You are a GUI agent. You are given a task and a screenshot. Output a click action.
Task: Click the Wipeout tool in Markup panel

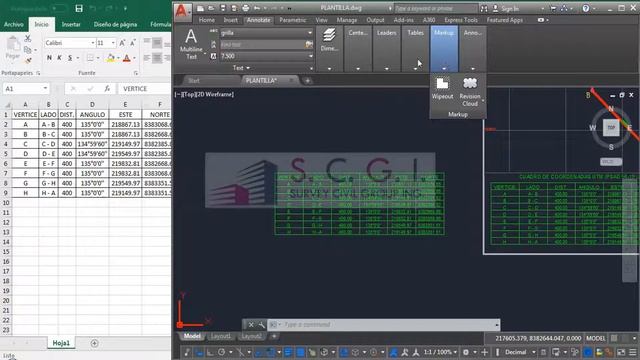pos(442,88)
